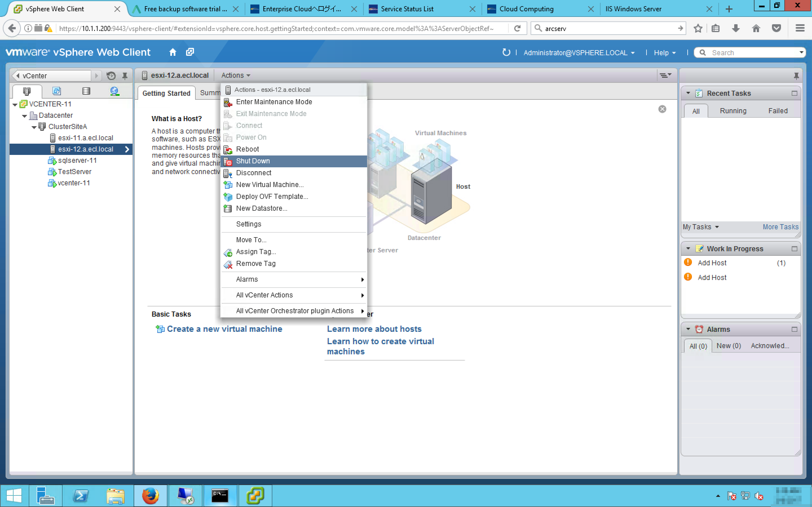Select Shut Down from Actions menu

pos(253,161)
